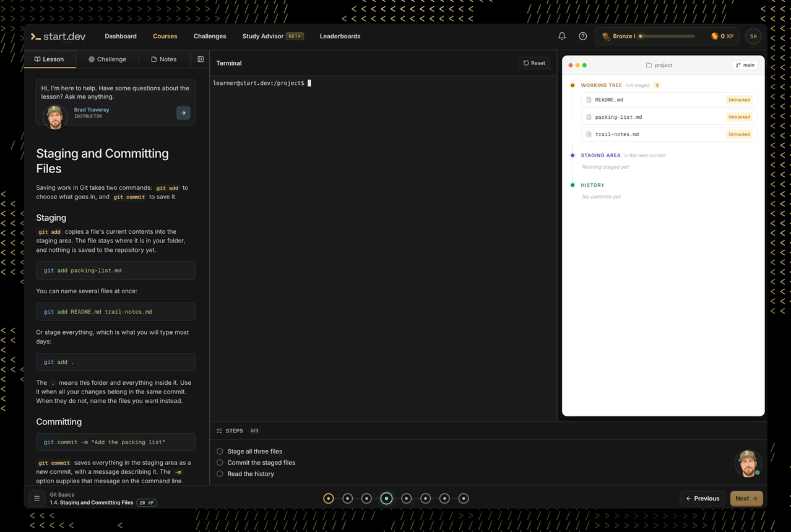The height and width of the screenshot is (532, 791).
Task: Jump to the third lesson progress dot
Action: click(x=367, y=499)
